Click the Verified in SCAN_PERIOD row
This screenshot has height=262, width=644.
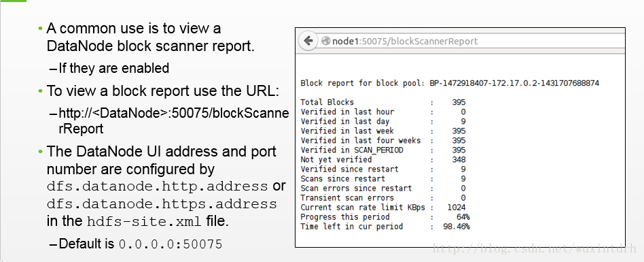click(x=382, y=150)
